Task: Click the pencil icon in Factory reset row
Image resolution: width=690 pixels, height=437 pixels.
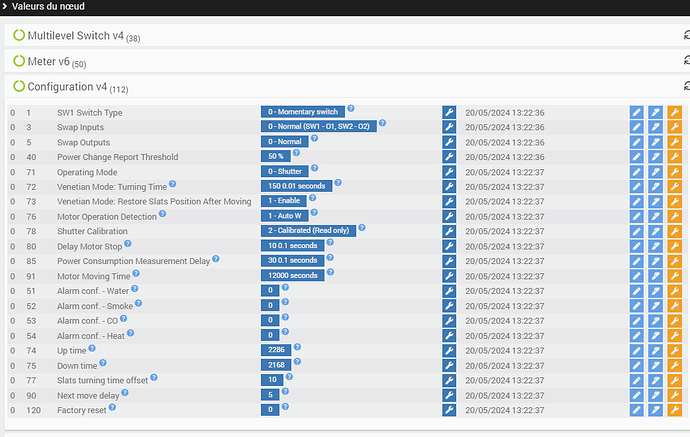Action: coord(636,410)
